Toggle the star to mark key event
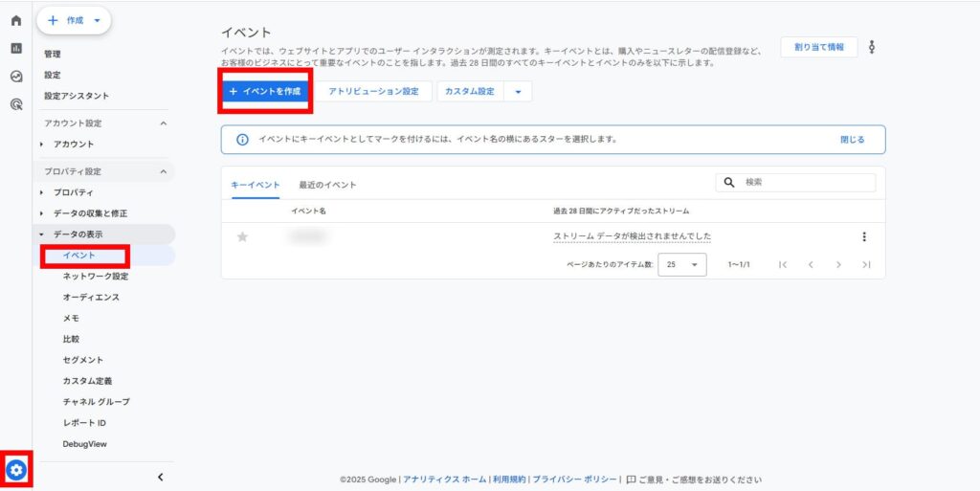The width and height of the screenshot is (980, 491). point(242,237)
